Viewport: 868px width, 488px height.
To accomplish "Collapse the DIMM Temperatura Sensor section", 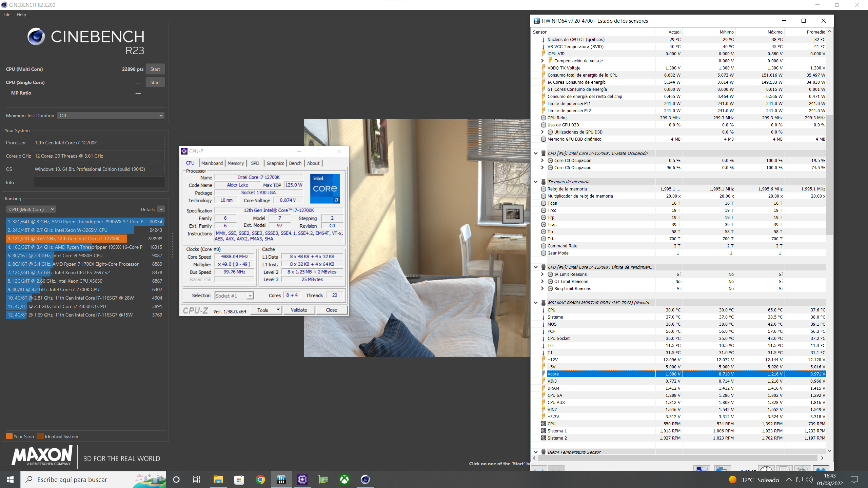I will (x=536, y=452).
